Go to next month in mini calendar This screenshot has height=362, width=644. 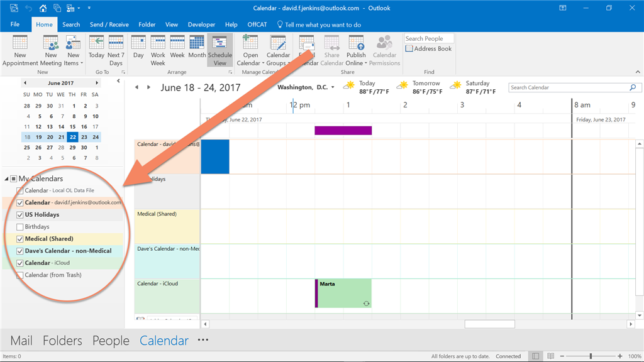[97, 83]
